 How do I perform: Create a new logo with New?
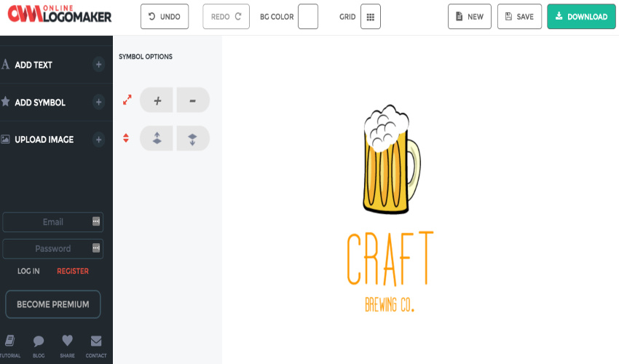[x=470, y=17]
